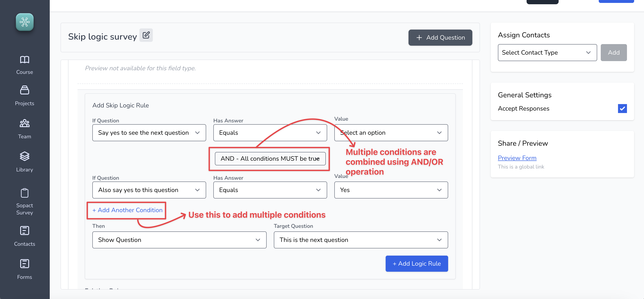This screenshot has width=644, height=299.
Task: Click the 'Preview not available for this field type.' text
Action: point(140,68)
